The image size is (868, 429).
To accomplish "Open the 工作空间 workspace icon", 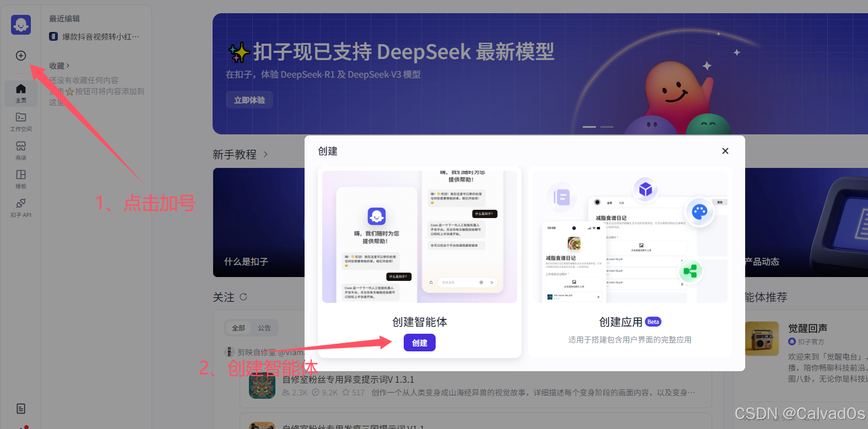I will coord(21,122).
